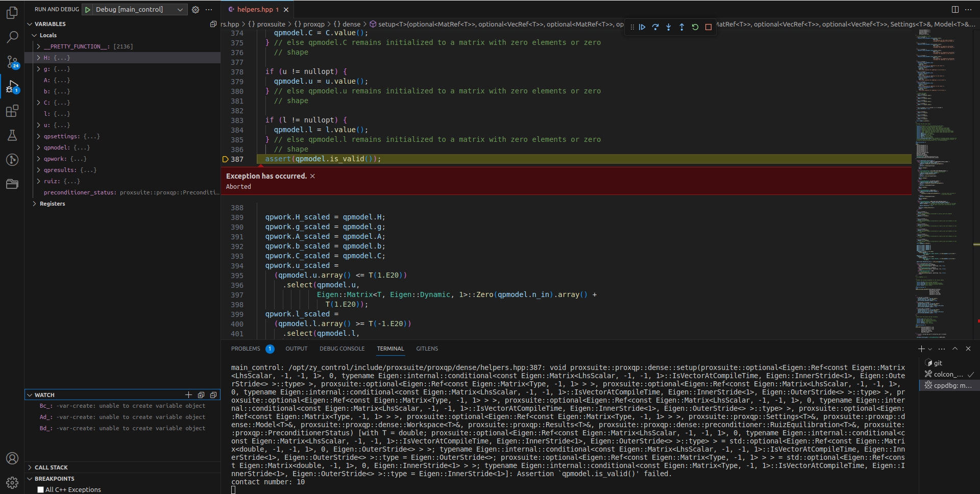980x494 pixels.
Task: Step out of the current function
Action: pos(682,27)
